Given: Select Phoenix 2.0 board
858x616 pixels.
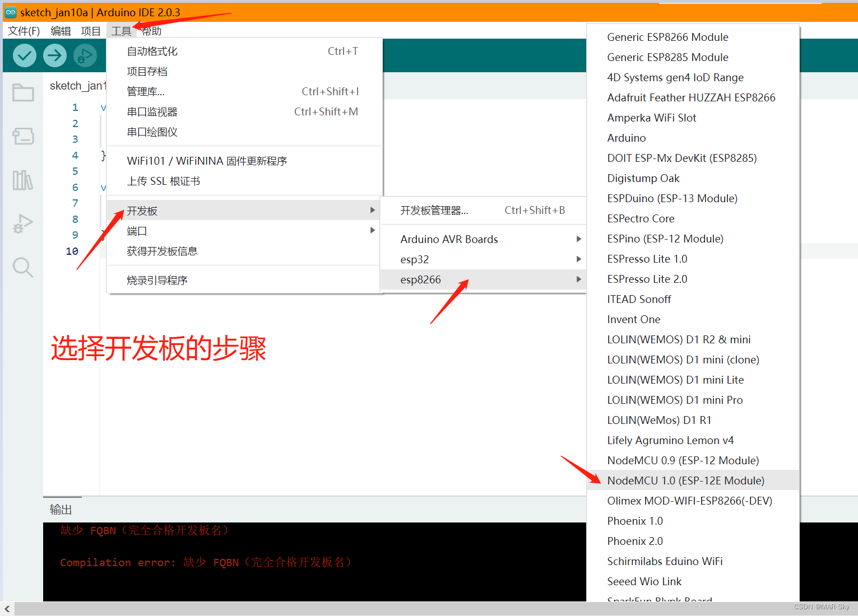Looking at the screenshot, I should (693, 541).
